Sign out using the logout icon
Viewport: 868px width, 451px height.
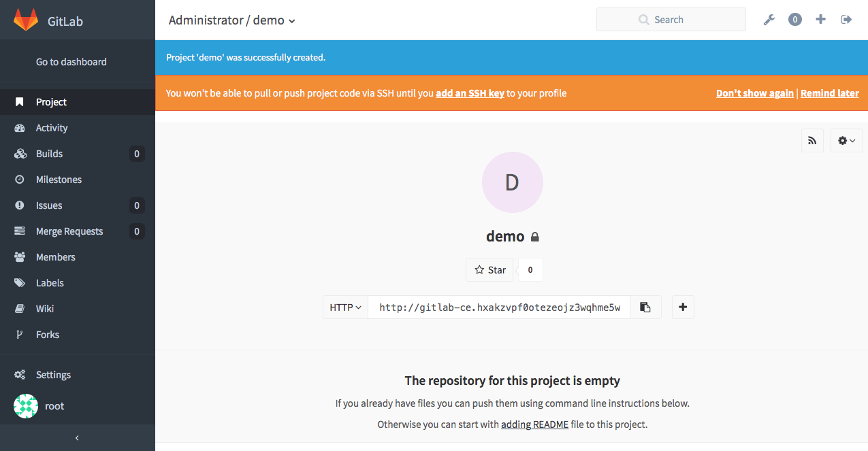tap(846, 19)
